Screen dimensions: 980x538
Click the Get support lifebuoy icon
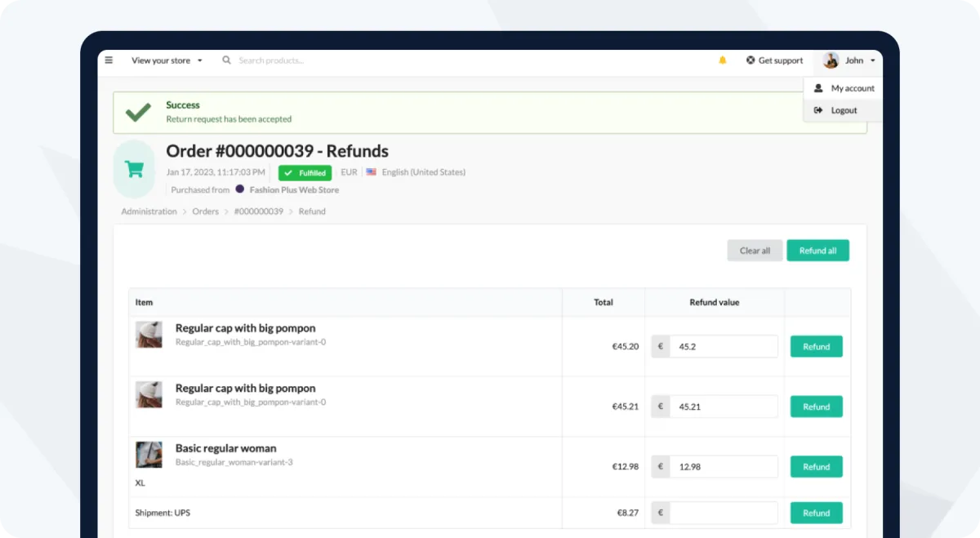click(751, 60)
